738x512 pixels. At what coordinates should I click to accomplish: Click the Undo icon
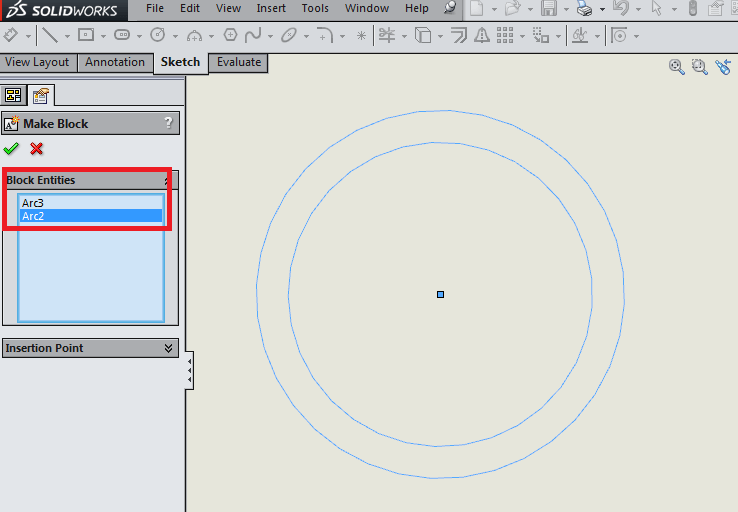click(x=621, y=8)
